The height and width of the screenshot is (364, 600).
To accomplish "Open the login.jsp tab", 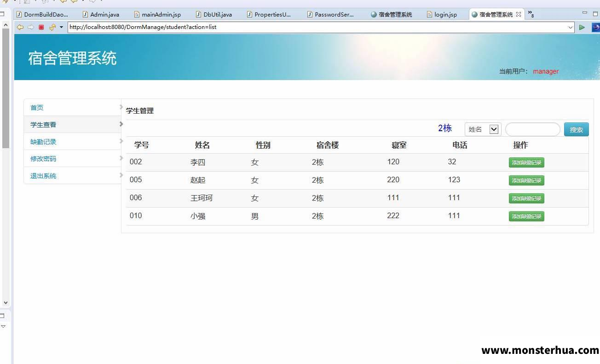I will click(x=442, y=14).
